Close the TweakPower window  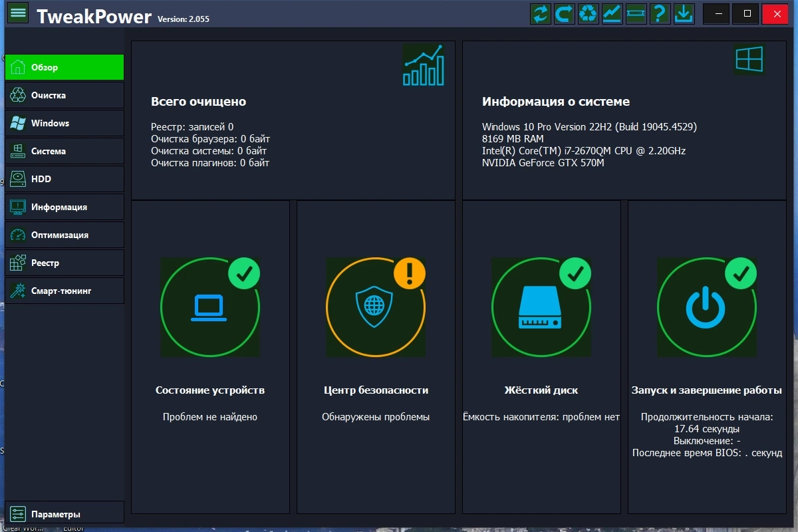(x=777, y=13)
